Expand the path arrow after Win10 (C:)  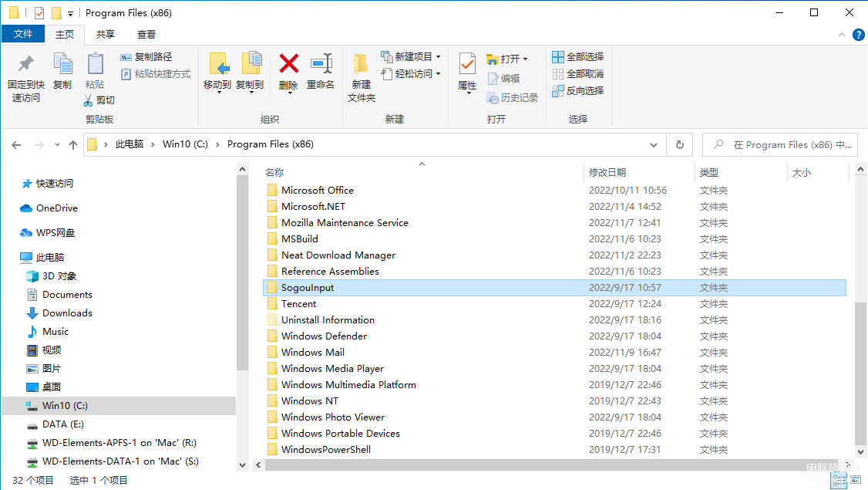point(217,144)
